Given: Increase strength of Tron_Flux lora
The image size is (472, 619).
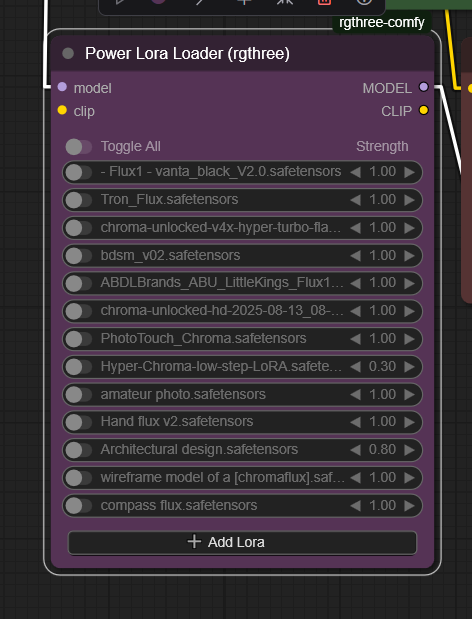Looking at the screenshot, I should click(x=409, y=200).
